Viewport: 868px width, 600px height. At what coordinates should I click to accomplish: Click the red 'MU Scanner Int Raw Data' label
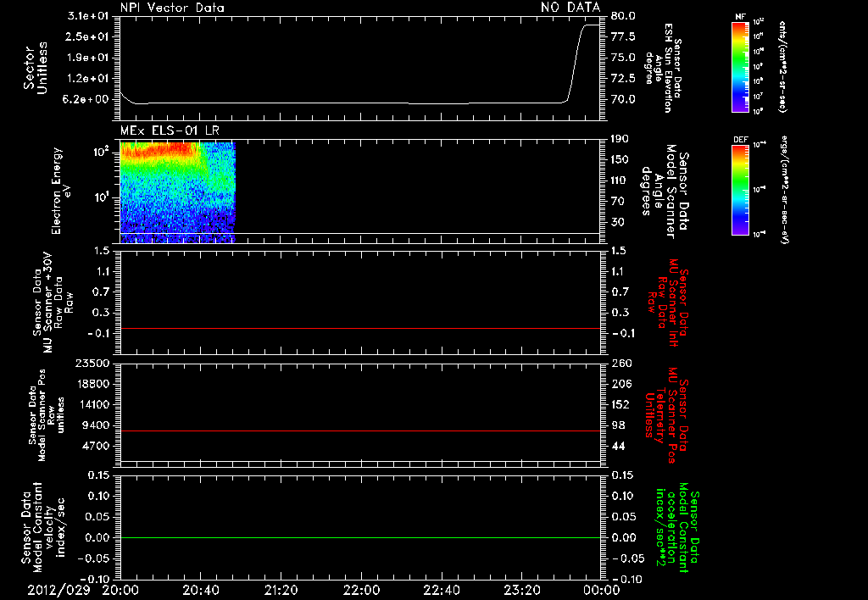click(668, 303)
